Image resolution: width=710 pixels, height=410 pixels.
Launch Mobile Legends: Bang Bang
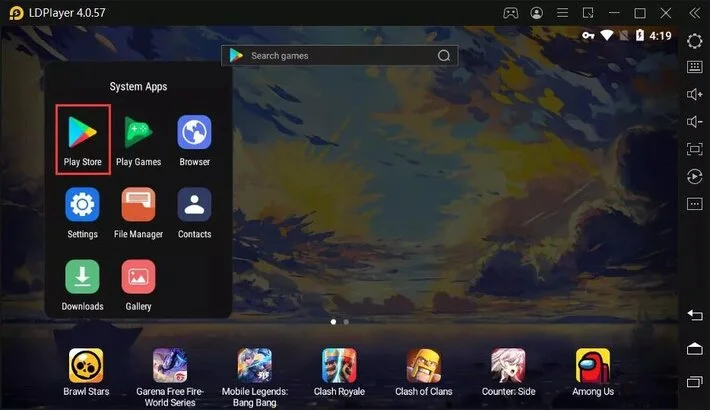(x=254, y=365)
